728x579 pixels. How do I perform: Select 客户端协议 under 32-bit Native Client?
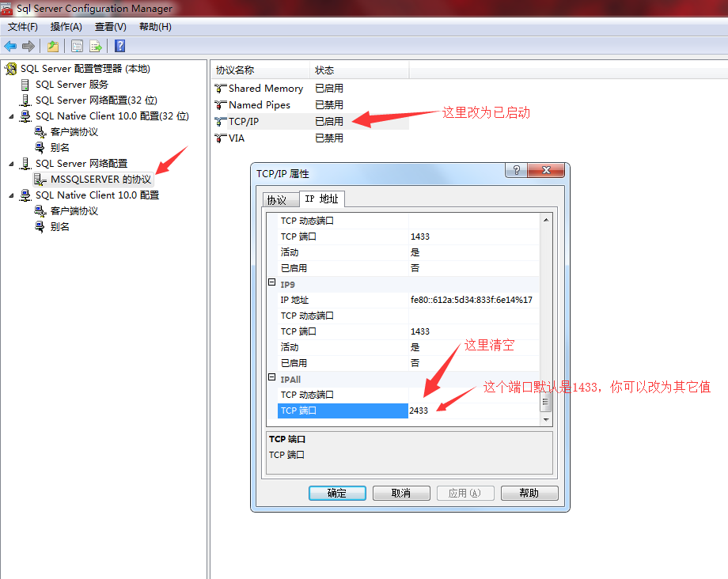point(74,132)
